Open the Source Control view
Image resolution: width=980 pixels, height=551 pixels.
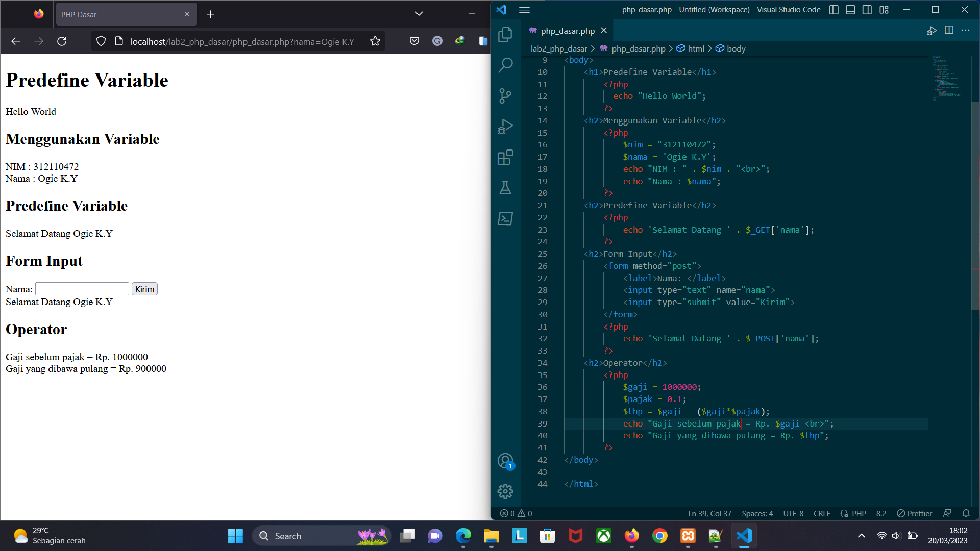click(x=505, y=96)
